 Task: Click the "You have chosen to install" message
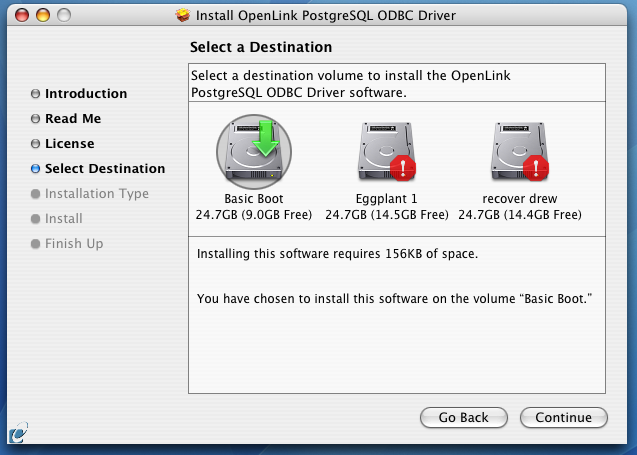point(394,299)
